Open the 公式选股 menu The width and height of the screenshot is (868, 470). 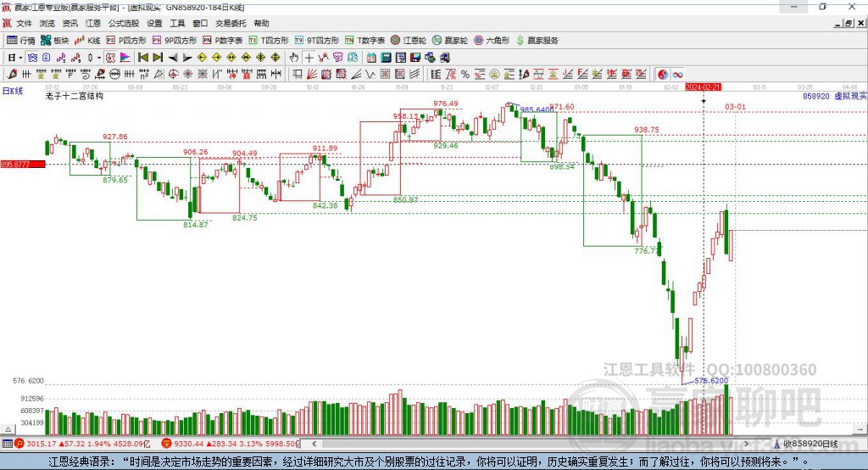124,23
